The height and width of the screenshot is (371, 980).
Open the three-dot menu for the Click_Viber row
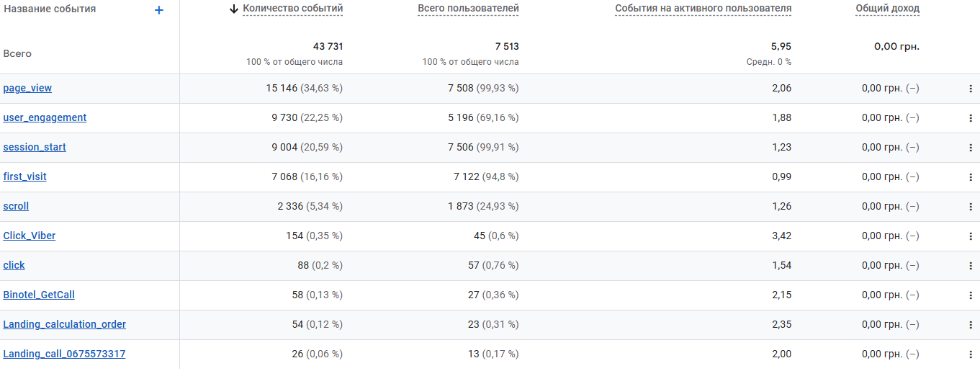tap(971, 236)
